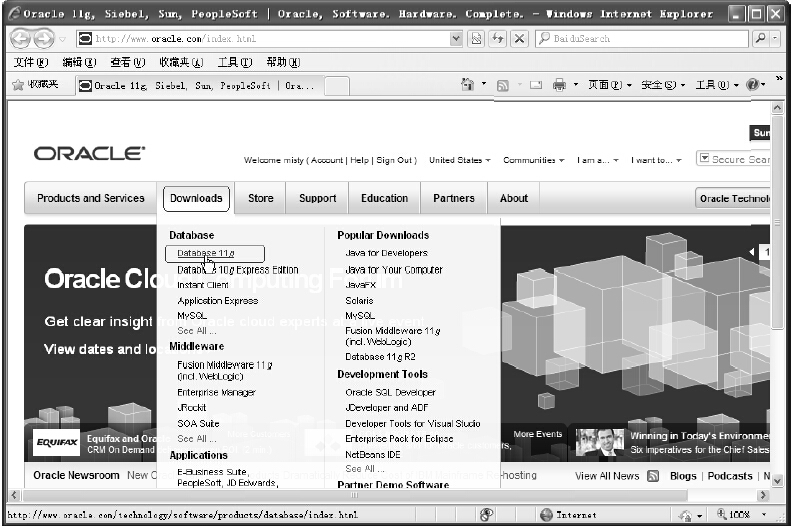The image size is (793, 528).
Task: Click the browser Back arrow button
Action: coord(20,38)
